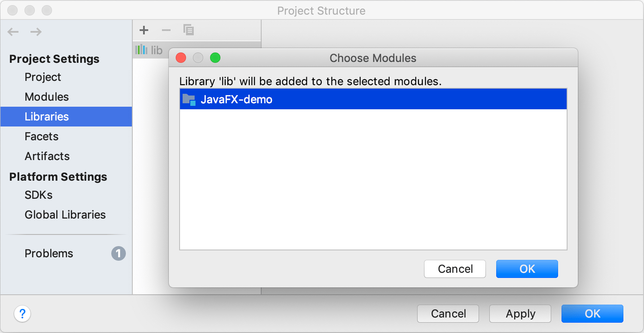The height and width of the screenshot is (333, 644).
Task: Open the Project settings page
Action: (x=43, y=77)
